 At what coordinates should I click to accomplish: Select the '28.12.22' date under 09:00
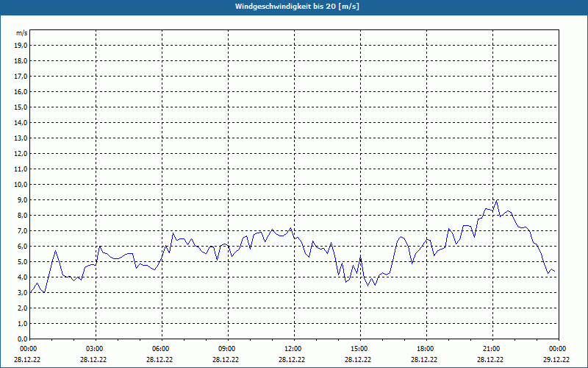(x=226, y=359)
